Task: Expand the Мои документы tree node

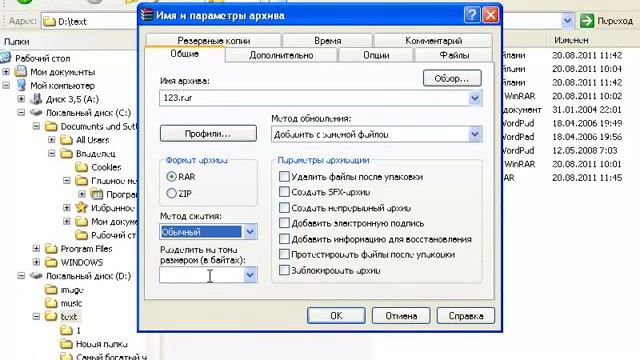Action: coord(6,72)
